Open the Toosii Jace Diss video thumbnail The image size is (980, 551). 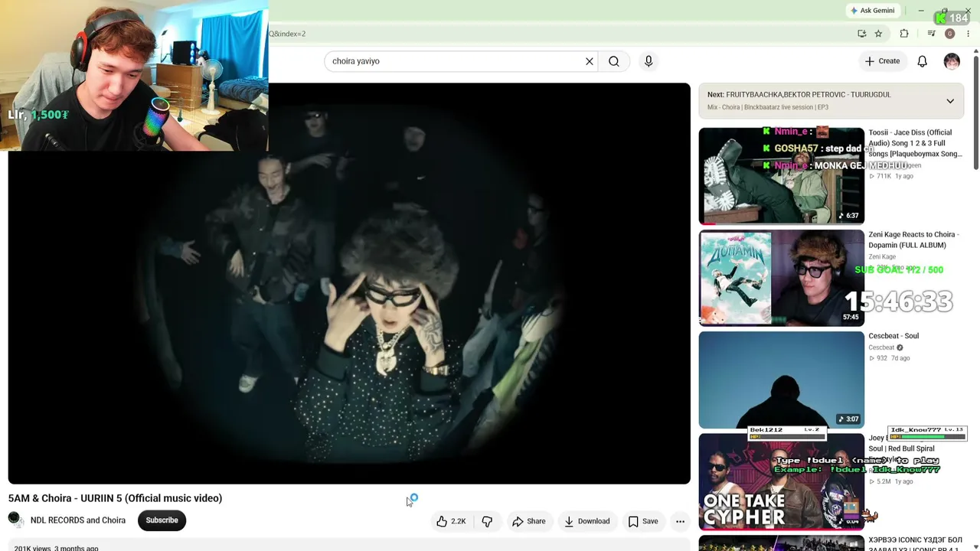pyautogui.click(x=781, y=176)
